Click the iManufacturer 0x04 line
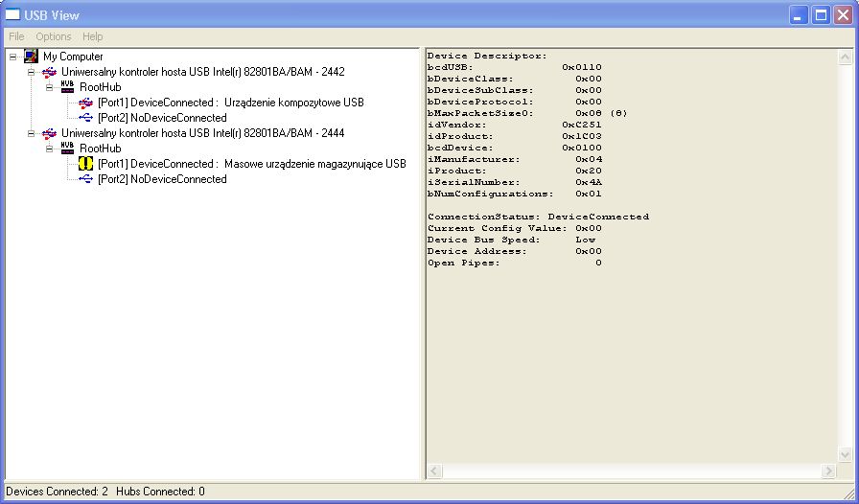 (x=515, y=159)
